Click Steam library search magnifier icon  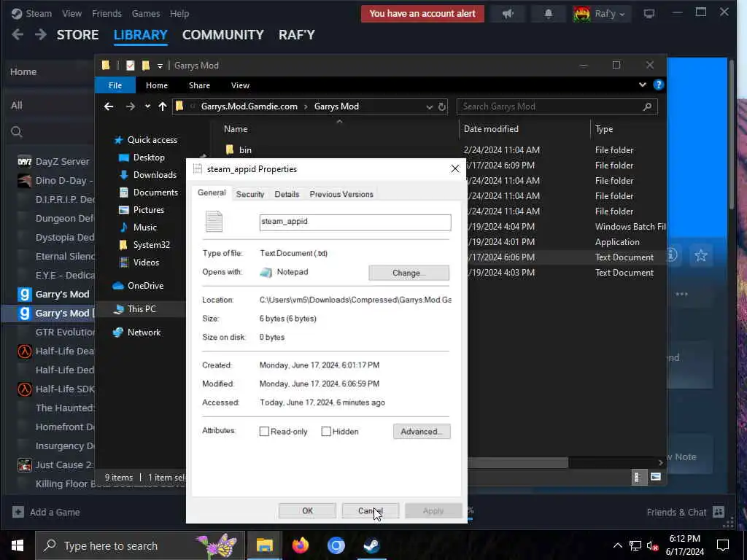tap(17, 132)
